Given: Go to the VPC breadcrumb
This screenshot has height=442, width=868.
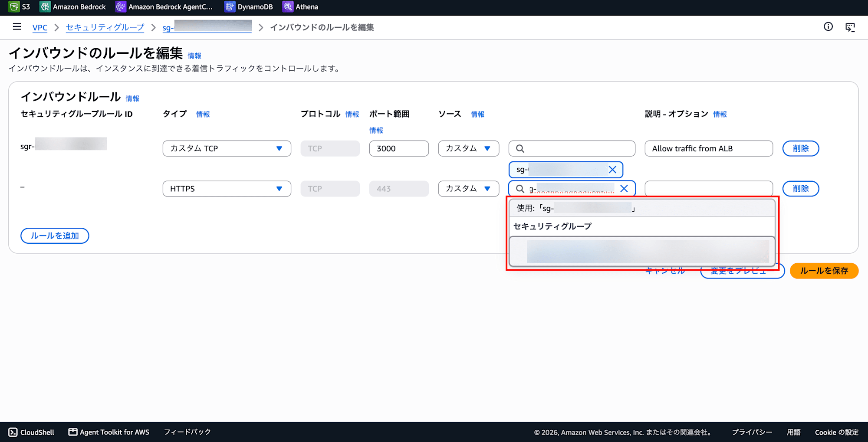Looking at the screenshot, I should (x=39, y=27).
